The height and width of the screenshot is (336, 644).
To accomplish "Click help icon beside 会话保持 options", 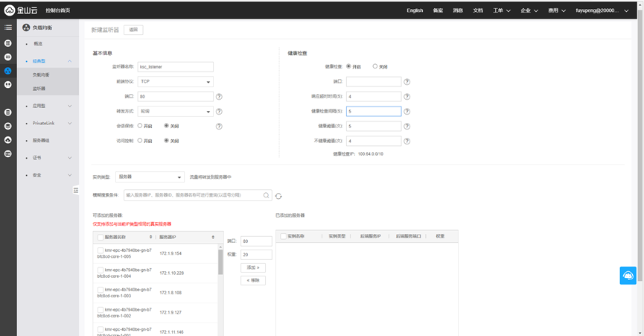I will click(219, 126).
